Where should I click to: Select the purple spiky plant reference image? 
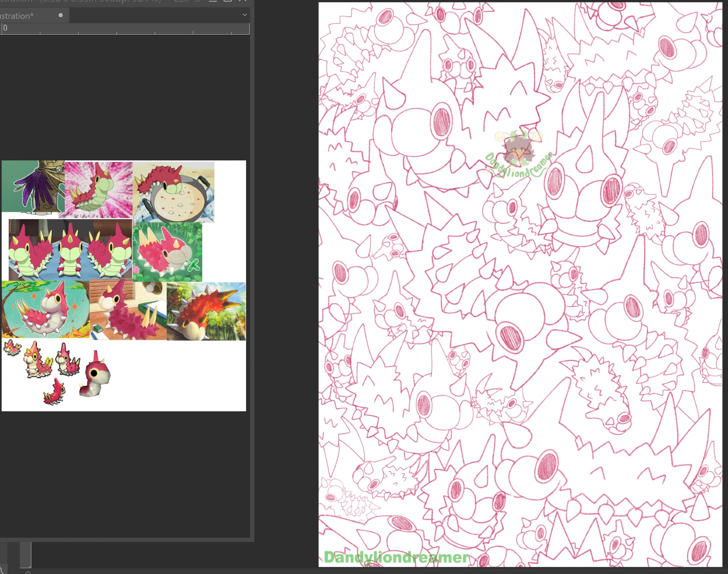coord(33,186)
